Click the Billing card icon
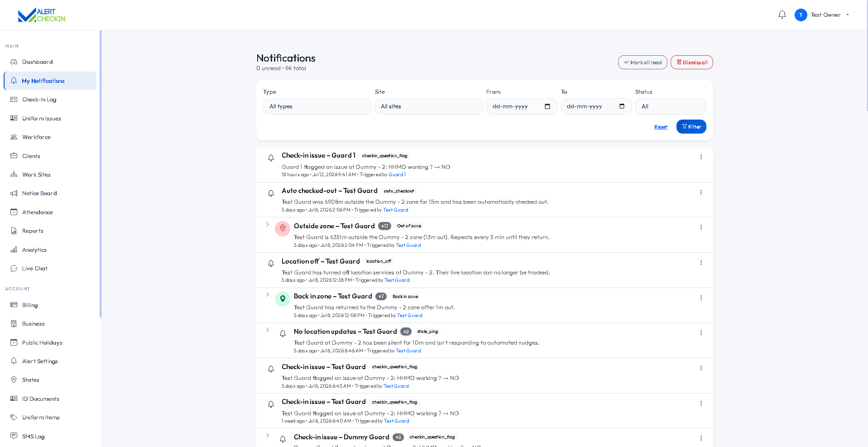 pos(14,305)
